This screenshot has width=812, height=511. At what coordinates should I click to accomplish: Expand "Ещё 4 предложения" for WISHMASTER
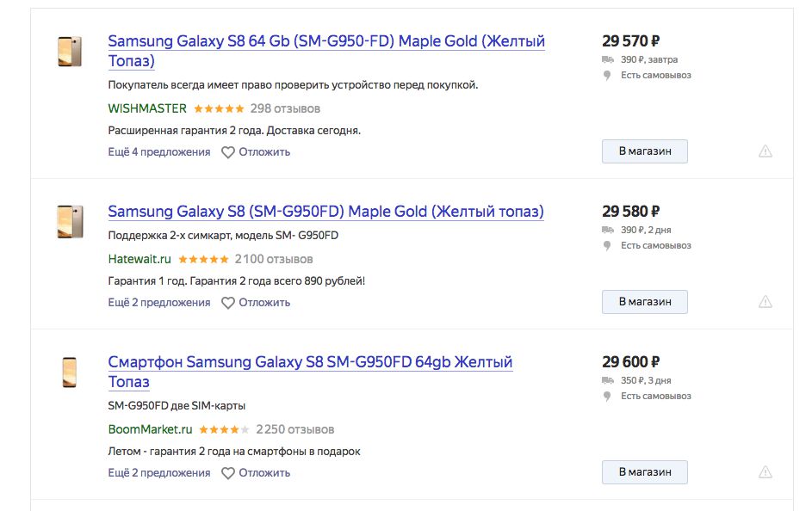(x=159, y=152)
